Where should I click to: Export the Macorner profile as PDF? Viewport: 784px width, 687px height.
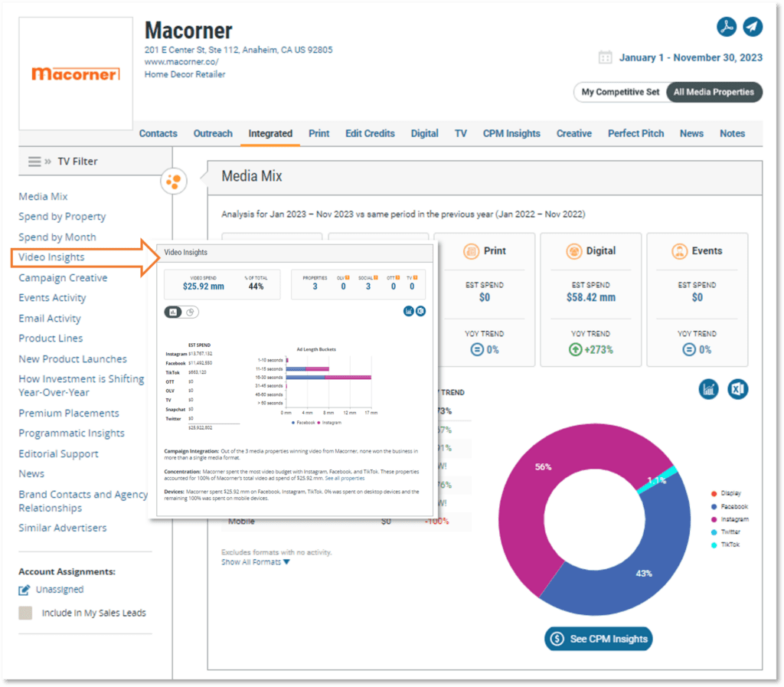(x=726, y=27)
